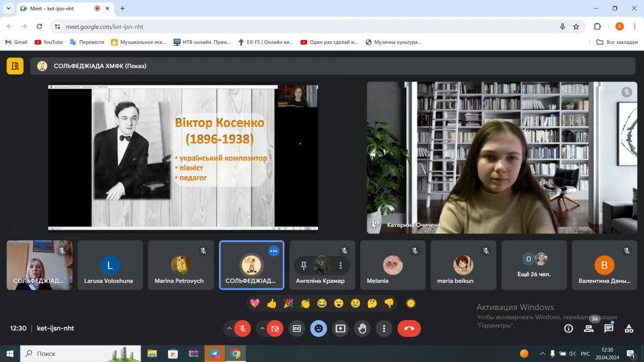Show the other 26 participants tile

[534, 265]
